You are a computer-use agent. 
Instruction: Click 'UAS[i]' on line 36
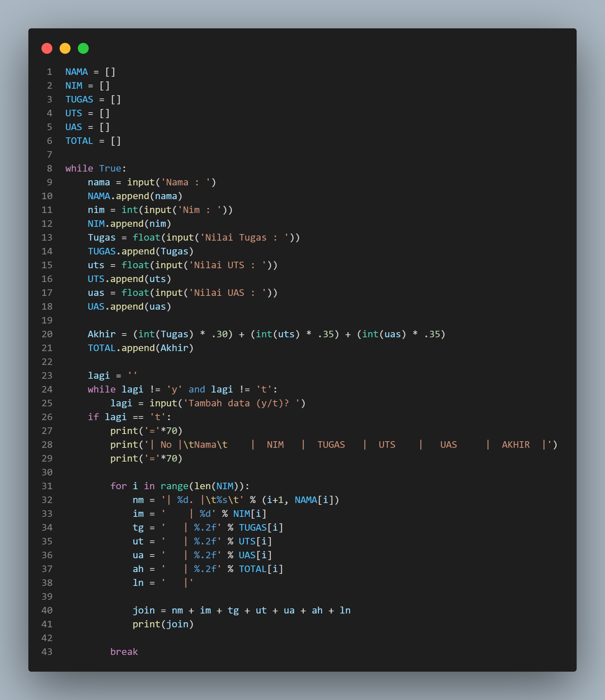255,555
